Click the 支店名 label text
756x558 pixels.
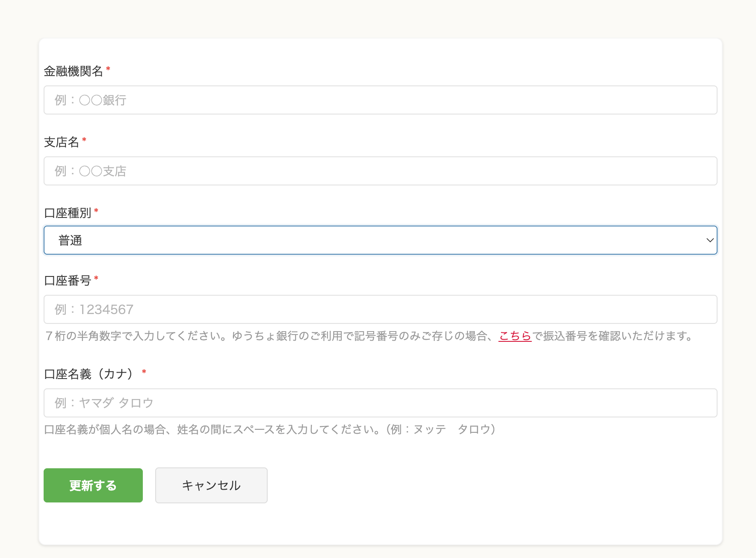(x=62, y=142)
